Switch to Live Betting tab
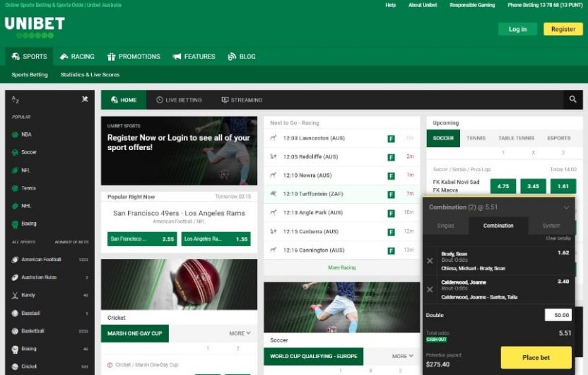The width and height of the screenshot is (588, 375). tap(179, 100)
